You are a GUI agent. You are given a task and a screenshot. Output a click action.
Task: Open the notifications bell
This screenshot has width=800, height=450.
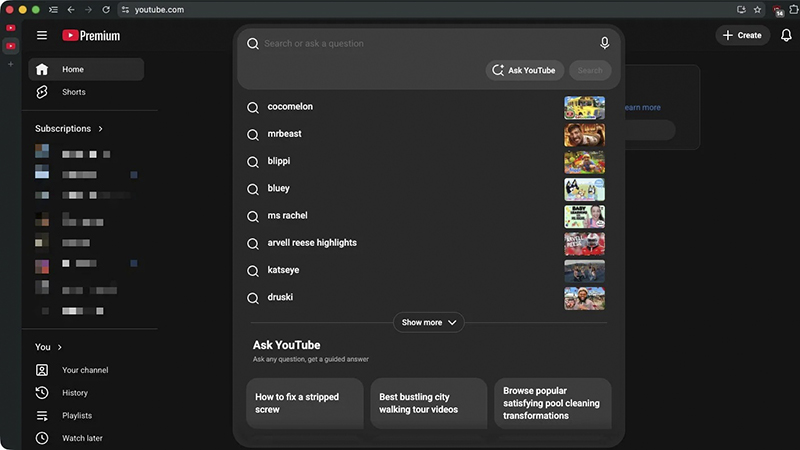click(786, 35)
